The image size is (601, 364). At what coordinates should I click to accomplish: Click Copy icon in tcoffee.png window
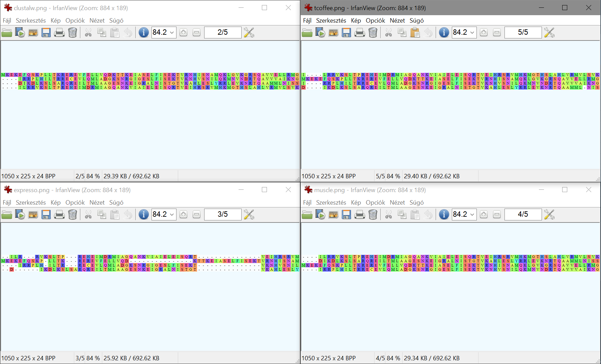tap(402, 33)
